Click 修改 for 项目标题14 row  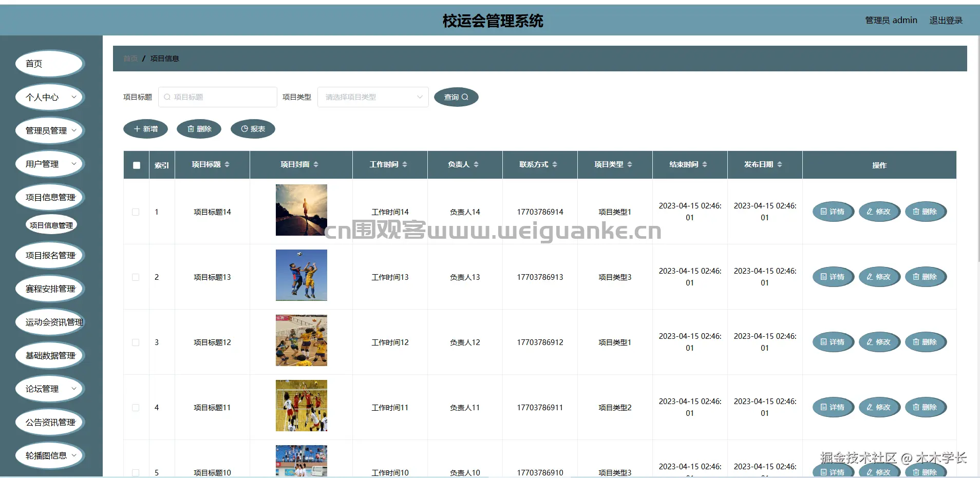point(879,212)
